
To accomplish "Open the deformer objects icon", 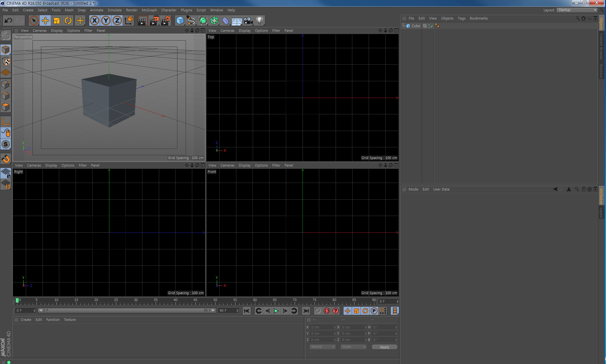I will pos(226,21).
